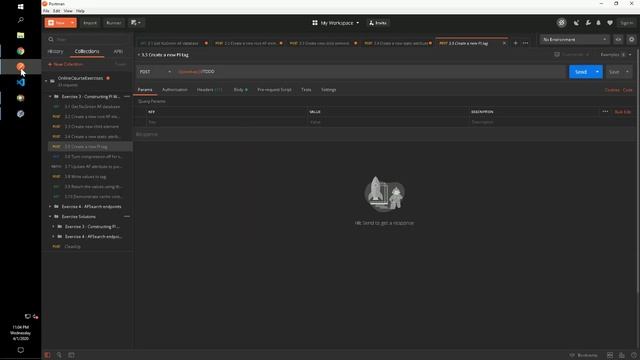
Task: Open the No Environment selector
Action: [574, 39]
